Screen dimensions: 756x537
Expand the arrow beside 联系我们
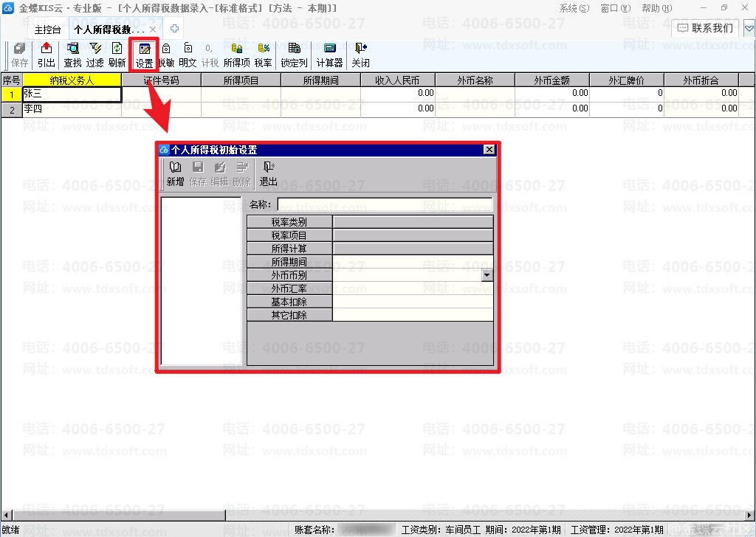(x=749, y=29)
